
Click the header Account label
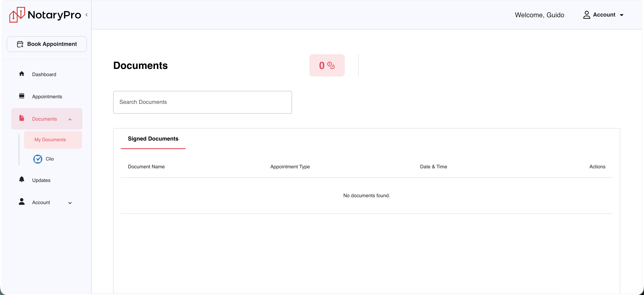pyautogui.click(x=604, y=15)
